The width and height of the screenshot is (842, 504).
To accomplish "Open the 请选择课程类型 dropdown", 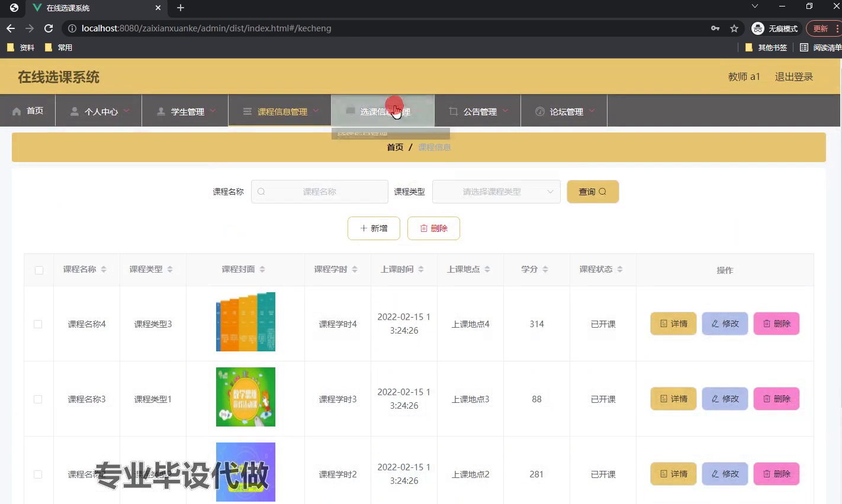I will coord(496,192).
